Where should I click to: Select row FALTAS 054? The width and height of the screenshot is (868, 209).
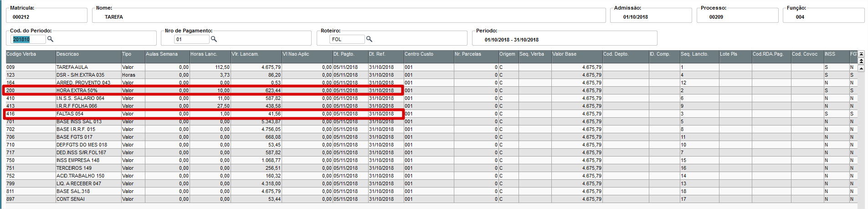(431, 114)
